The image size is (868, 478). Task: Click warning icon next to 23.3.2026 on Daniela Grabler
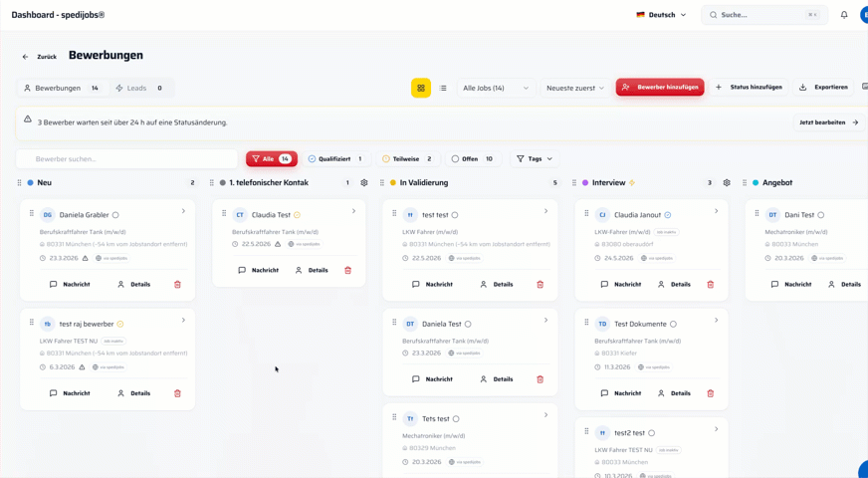(x=86, y=258)
